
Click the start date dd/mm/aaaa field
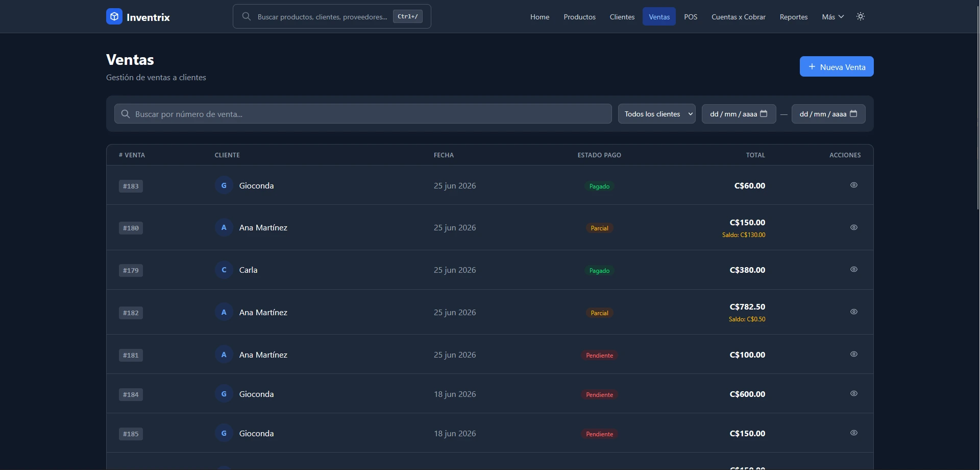739,114
